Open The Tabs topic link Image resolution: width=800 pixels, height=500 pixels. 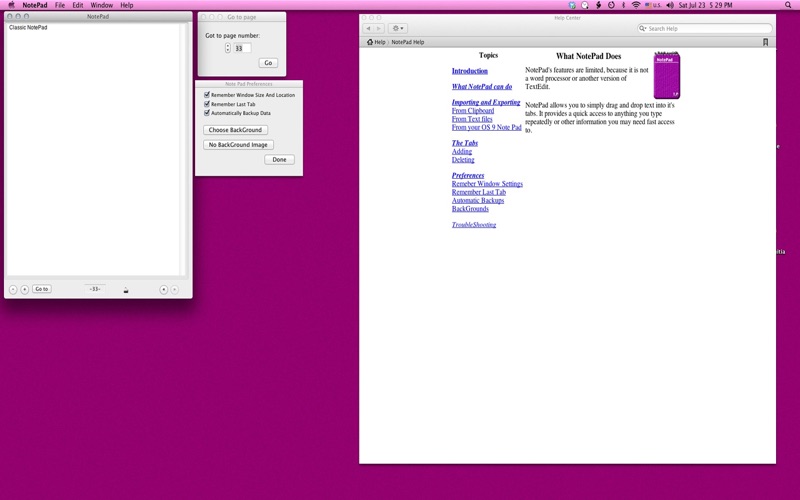coord(465,143)
